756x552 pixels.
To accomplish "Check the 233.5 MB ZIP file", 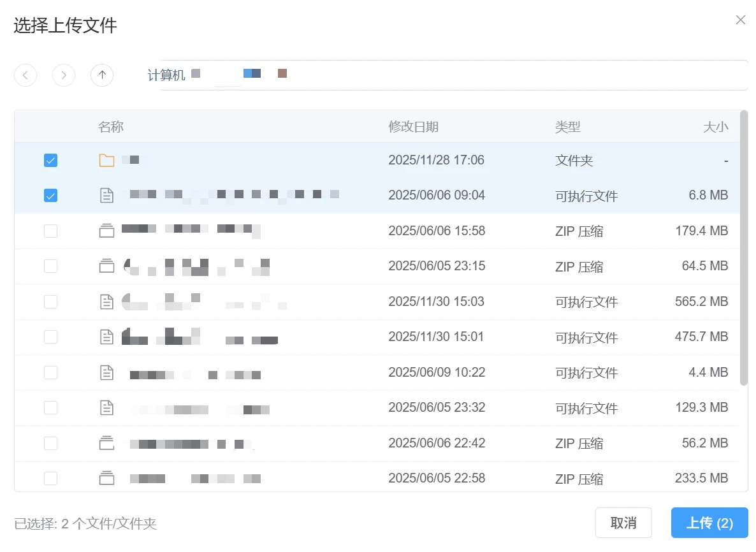I will point(50,478).
